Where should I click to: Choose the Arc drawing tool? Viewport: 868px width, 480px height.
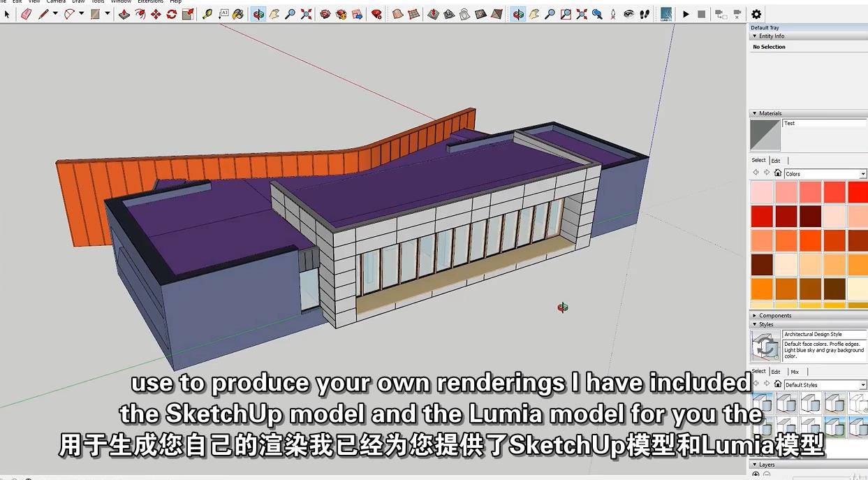coord(69,14)
